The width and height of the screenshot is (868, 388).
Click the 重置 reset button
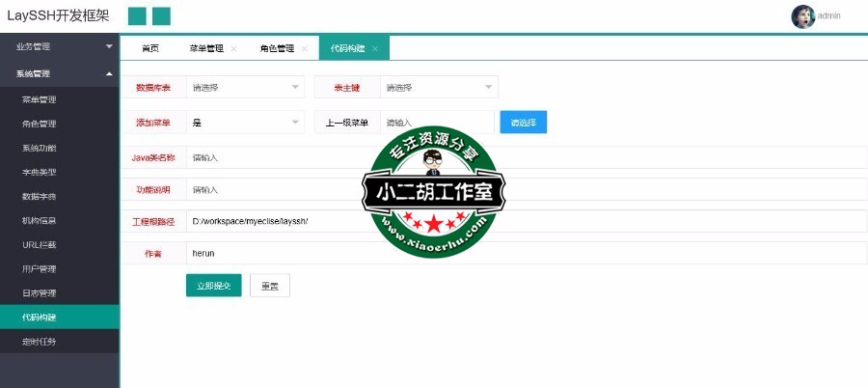pyautogui.click(x=269, y=286)
